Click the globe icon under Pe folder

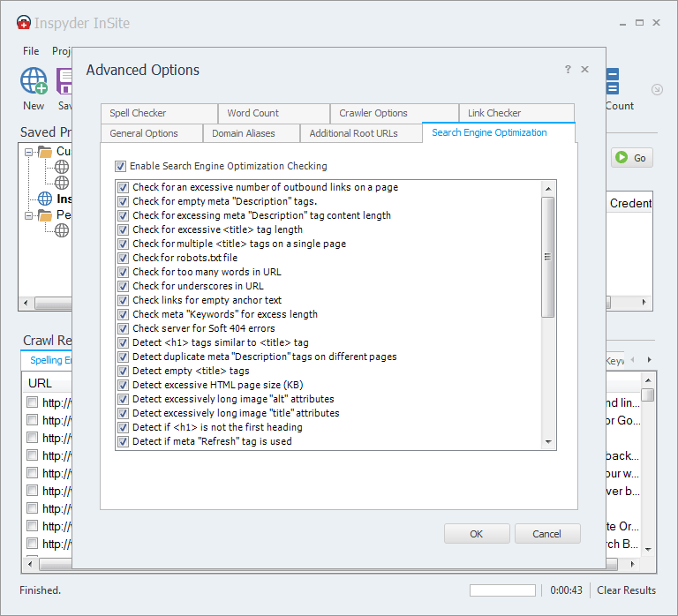(62, 230)
